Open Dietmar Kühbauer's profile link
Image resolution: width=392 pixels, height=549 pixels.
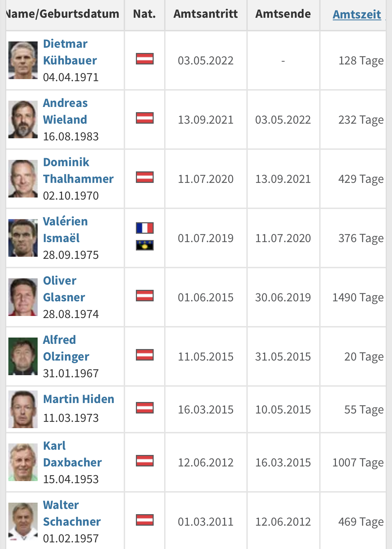[70, 52]
